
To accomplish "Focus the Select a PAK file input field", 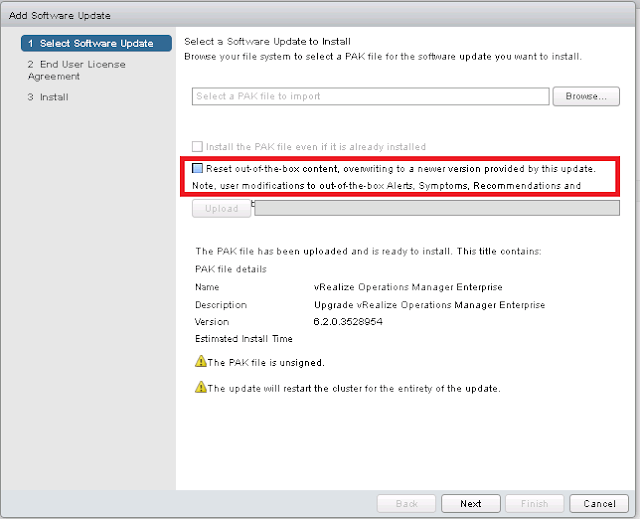I will (x=371, y=97).
